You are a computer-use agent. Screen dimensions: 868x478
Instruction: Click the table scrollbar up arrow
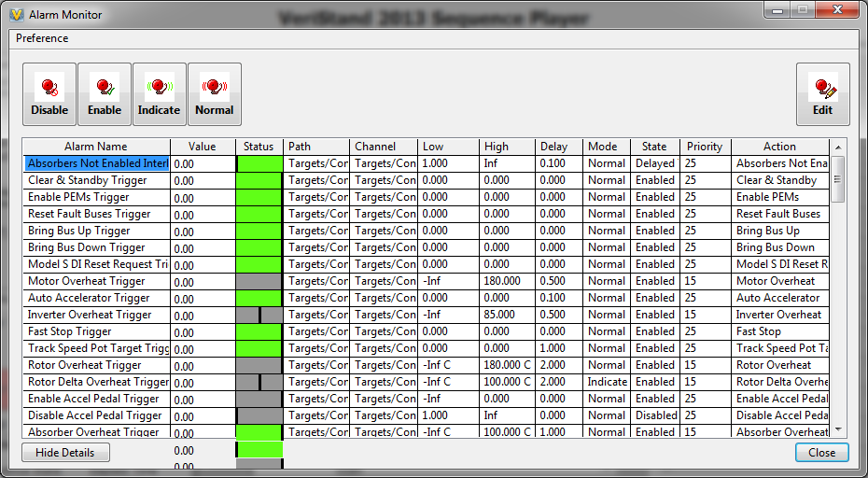(837, 148)
